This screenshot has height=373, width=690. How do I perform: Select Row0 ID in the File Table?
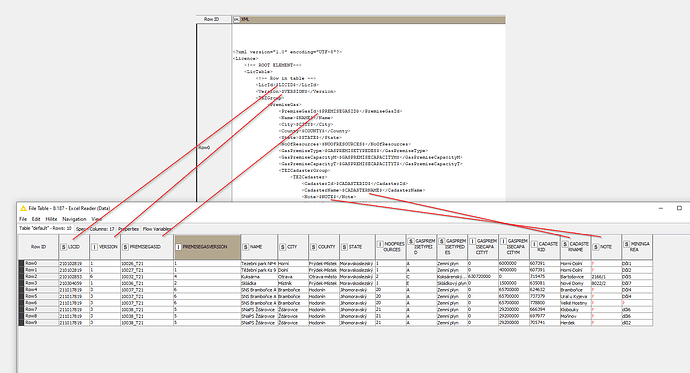pos(40,263)
